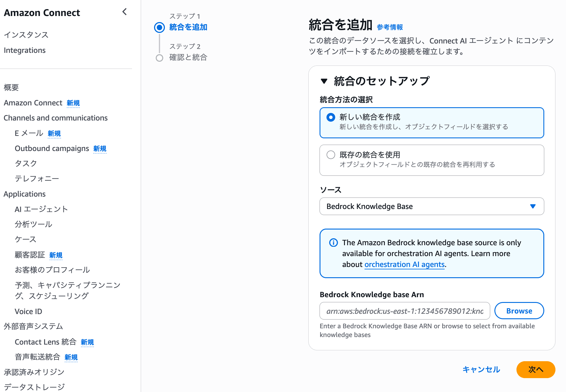Open the ソース dropdown showing Bedrock Knowledge Base
The width and height of the screenshot is (566, 392).
point(432,206)
